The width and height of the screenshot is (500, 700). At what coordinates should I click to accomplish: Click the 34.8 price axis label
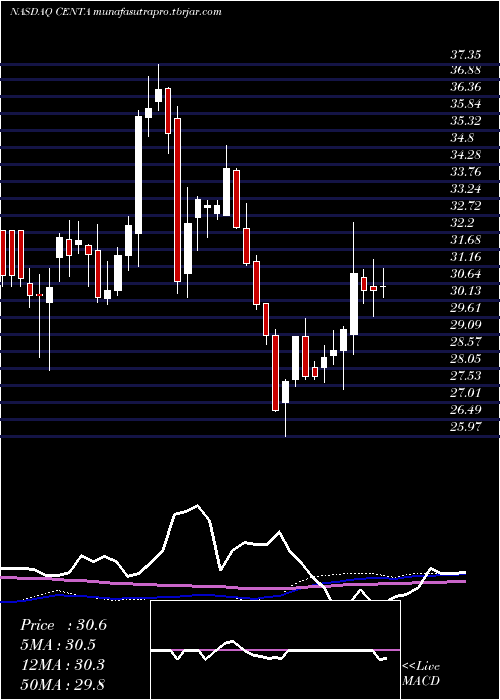[x=462, y=138]
